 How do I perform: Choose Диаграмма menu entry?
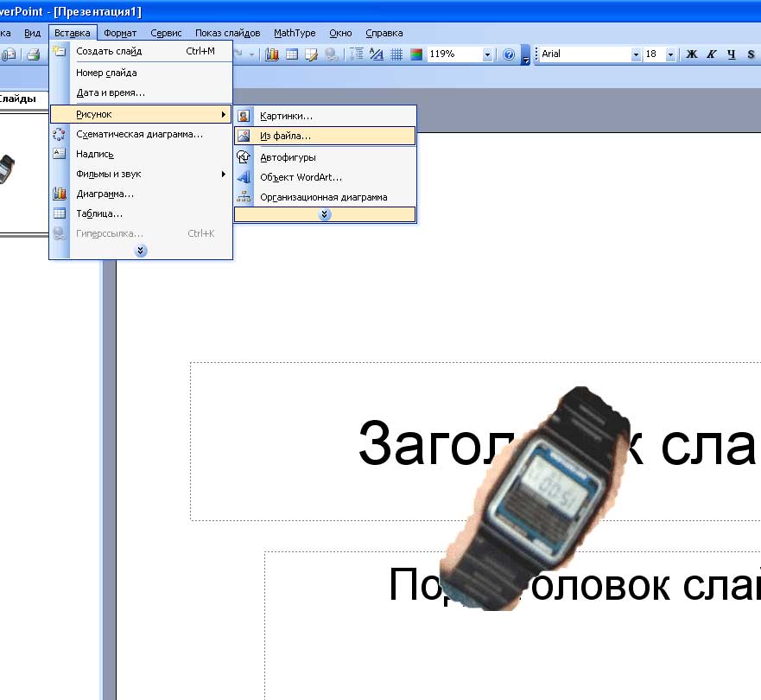coord(141,194)
